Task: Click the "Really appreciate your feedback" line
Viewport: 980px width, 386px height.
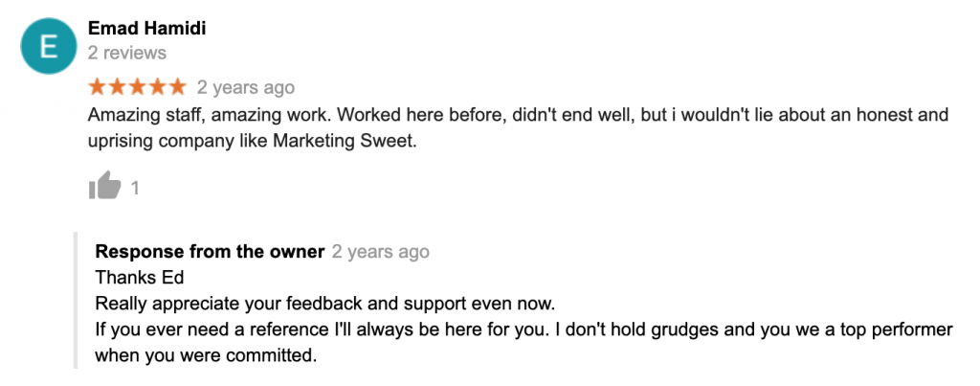Action: [x=325, y=305]
